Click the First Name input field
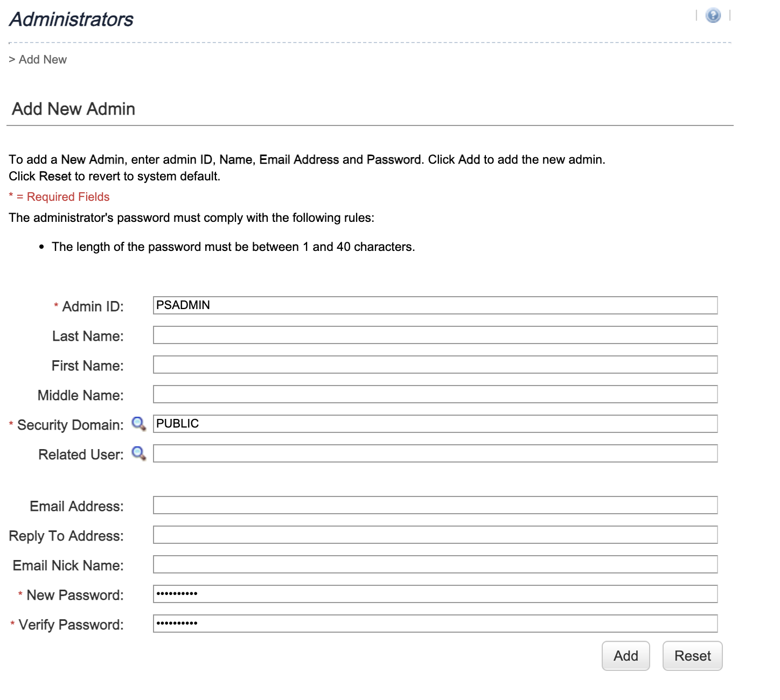This screenshot has width=780, height=700. tap(435, 365)
